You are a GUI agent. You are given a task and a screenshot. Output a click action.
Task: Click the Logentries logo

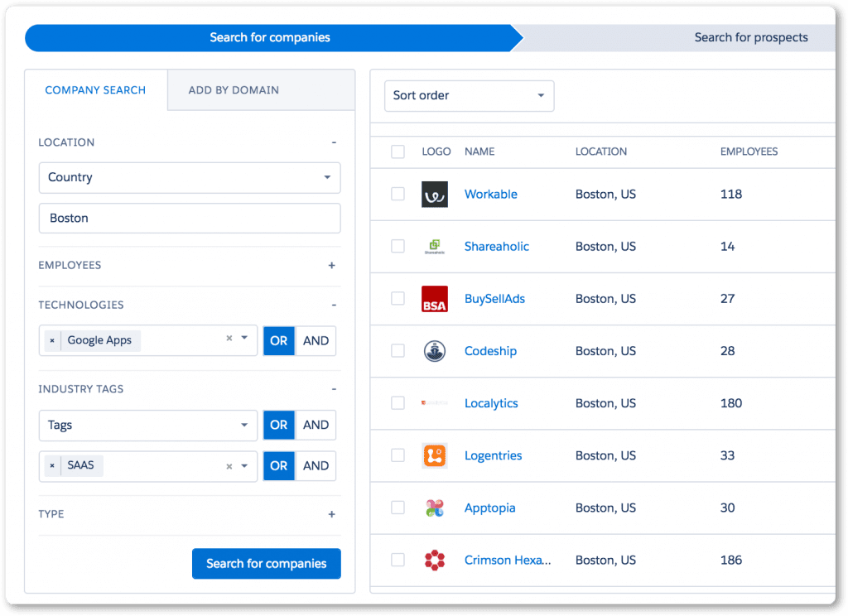(434, 455)
